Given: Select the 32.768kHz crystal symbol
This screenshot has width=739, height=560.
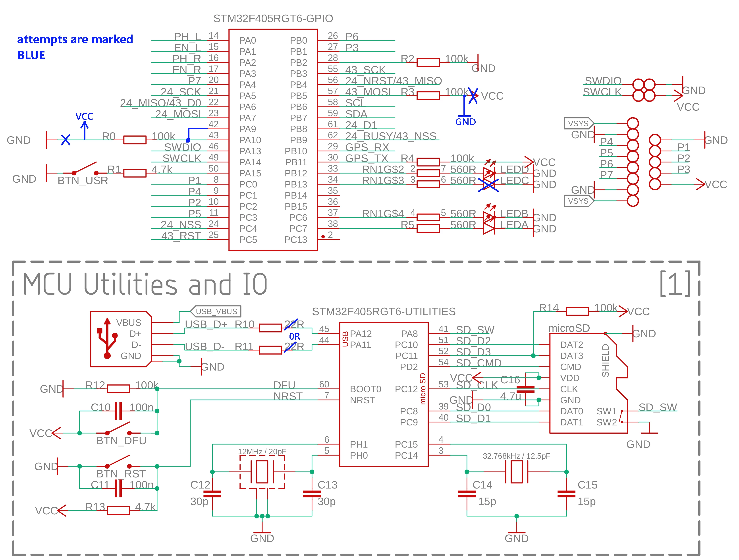Looking at the screenshot, I should pyautogui.click(x=517, y=472).
